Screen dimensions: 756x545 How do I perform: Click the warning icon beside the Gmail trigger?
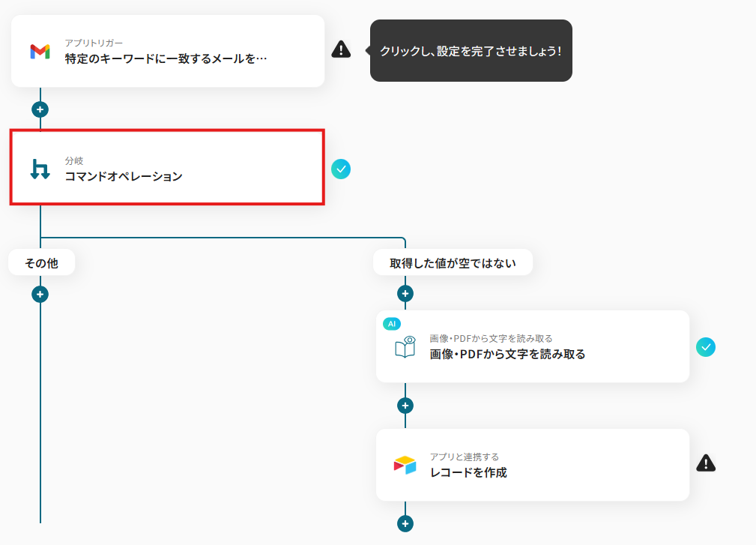(341, 49)
